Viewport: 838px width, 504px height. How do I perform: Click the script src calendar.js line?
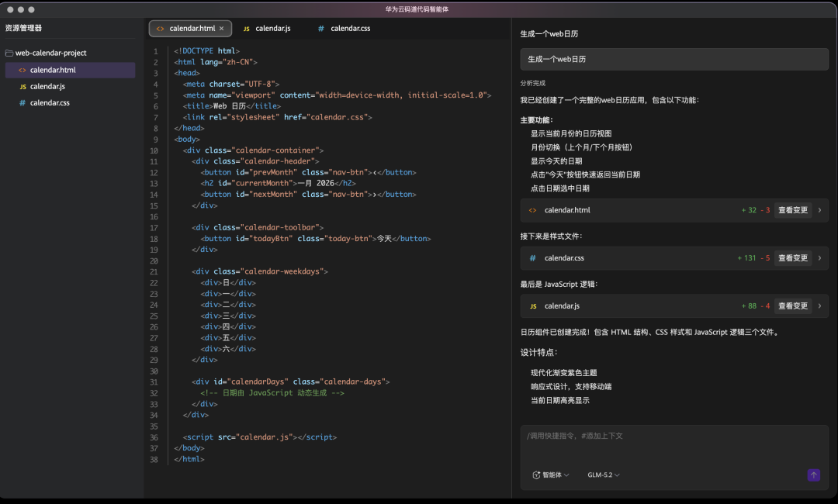click(x=260, y=437)
